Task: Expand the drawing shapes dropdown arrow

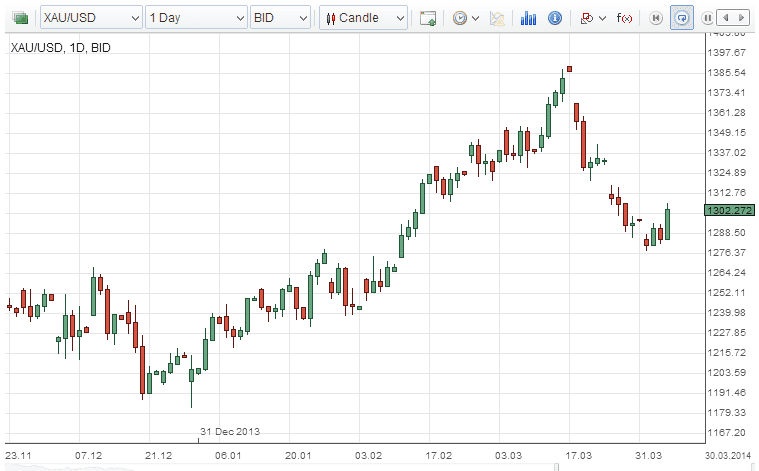Action: 603,18
